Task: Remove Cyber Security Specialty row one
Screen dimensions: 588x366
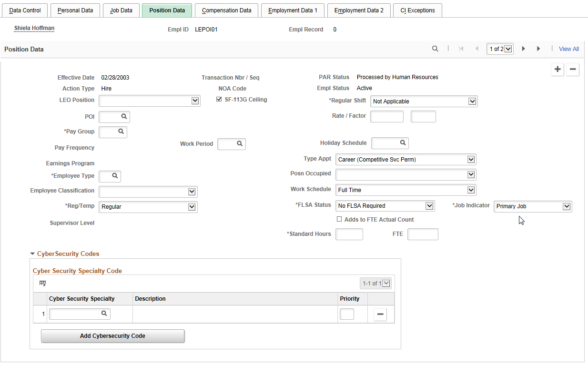Action: tap(380, 314)
